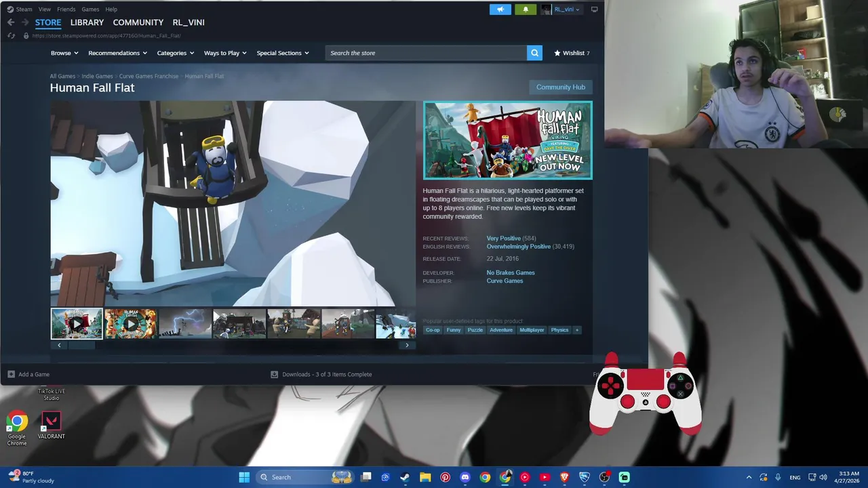Screen dimensions: 868x488
Task: Open the Community Hub button
Action: (x=561, y=87)
